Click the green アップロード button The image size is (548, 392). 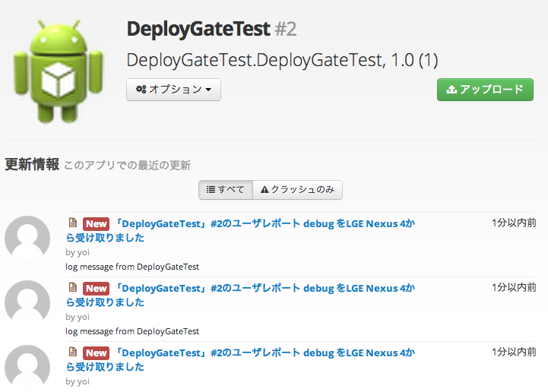tap(485, 90)
